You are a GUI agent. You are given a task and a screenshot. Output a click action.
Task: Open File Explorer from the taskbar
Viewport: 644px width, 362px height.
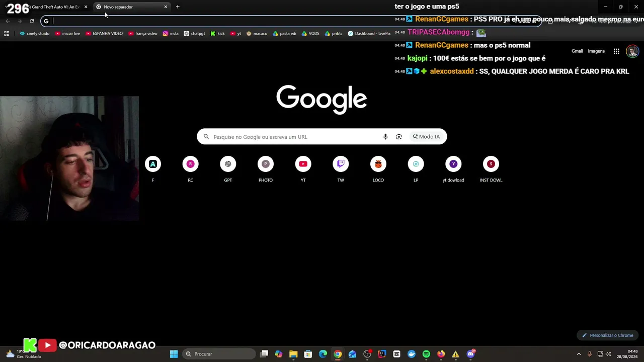293,354
